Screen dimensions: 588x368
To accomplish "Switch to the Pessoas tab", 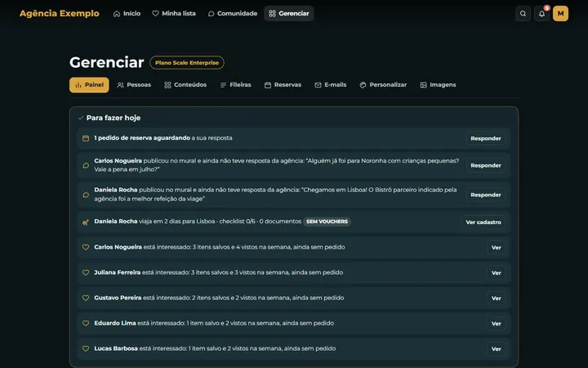I will [x=134, y=85].
